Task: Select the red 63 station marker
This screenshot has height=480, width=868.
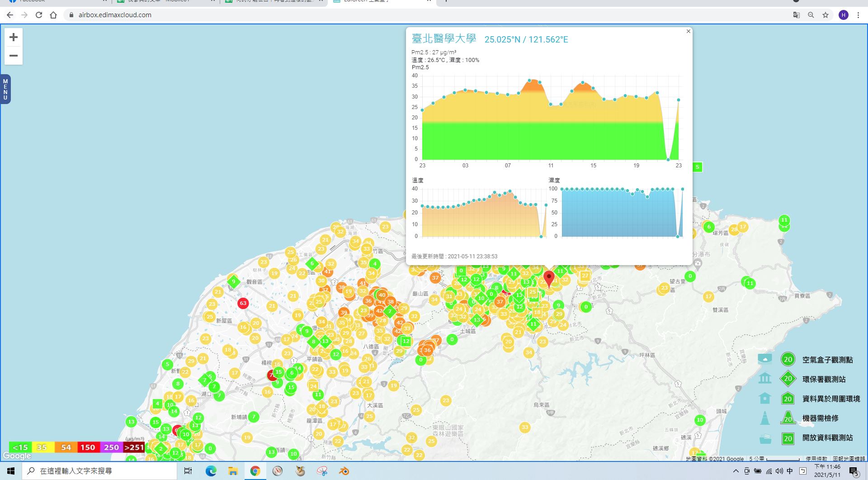Action: [x=243, y=303]
